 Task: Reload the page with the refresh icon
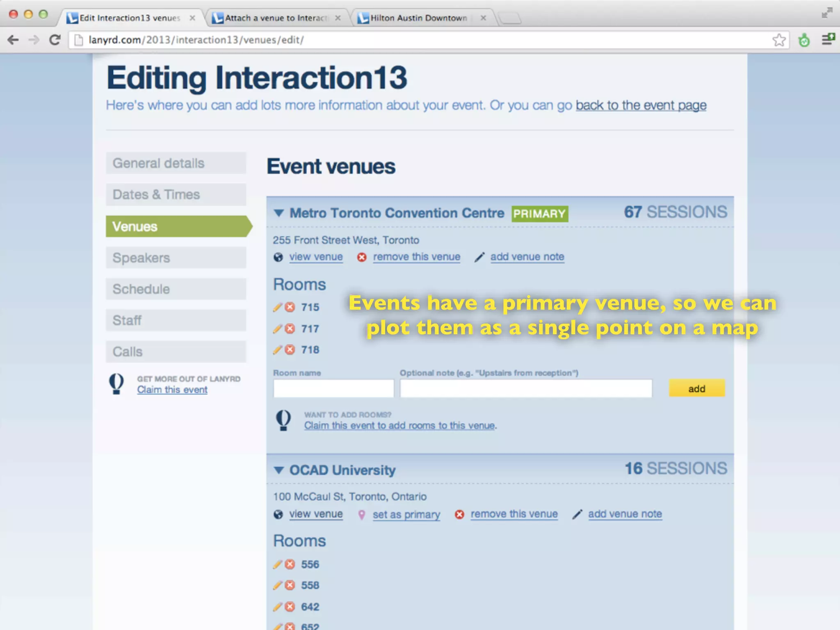(x=55, y=40)
